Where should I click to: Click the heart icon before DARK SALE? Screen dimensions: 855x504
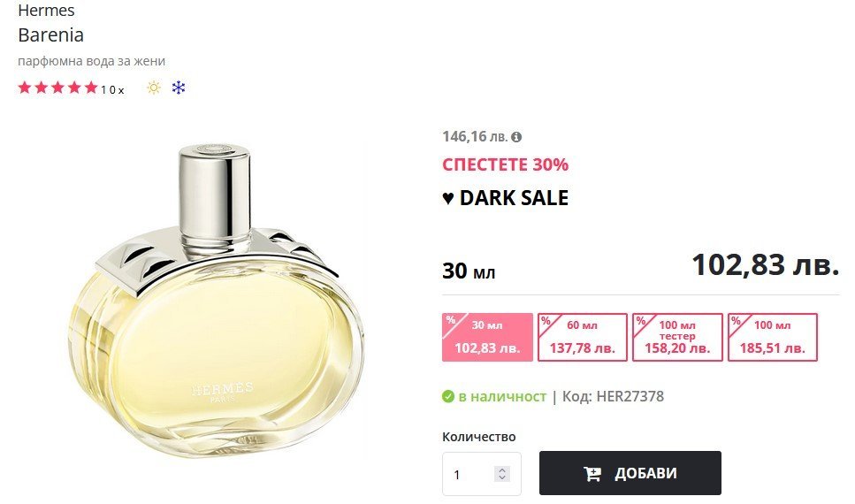[447, 198]
